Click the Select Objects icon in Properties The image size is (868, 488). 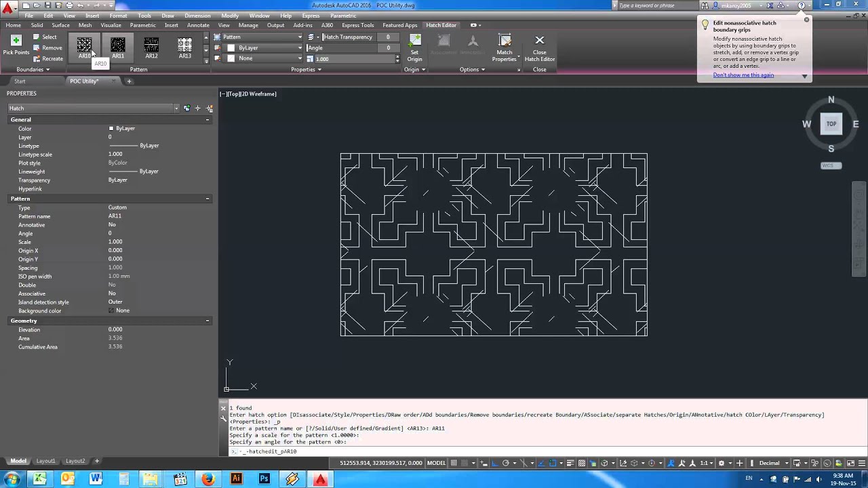[198, 108]
